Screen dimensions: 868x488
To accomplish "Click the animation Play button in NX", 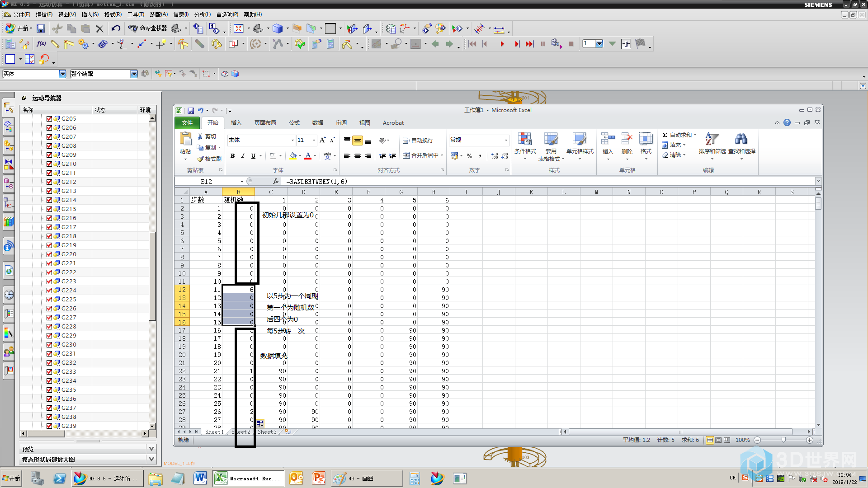I will tap(502, 44).
